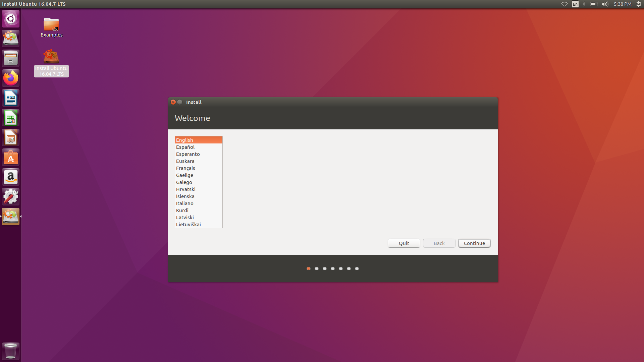Click the clock showing 5:38 PM
Image resolution: width=644 pixels, height=362 pixels.
coord(622,4)
